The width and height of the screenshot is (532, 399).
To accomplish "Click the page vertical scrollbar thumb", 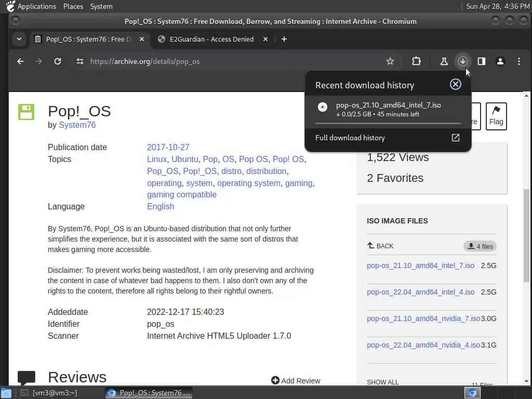I will [x=526, y=235].
